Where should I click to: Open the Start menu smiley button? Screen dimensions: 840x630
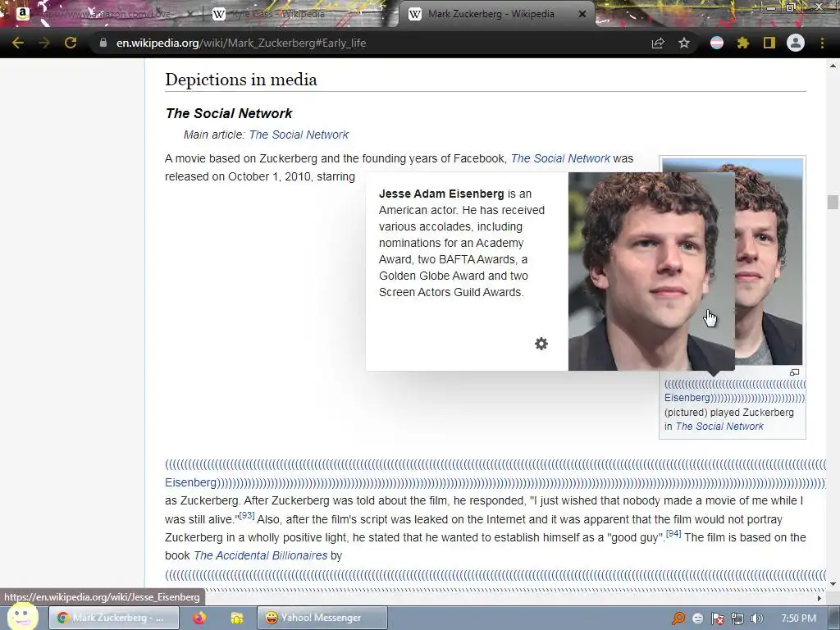point(22,617)
